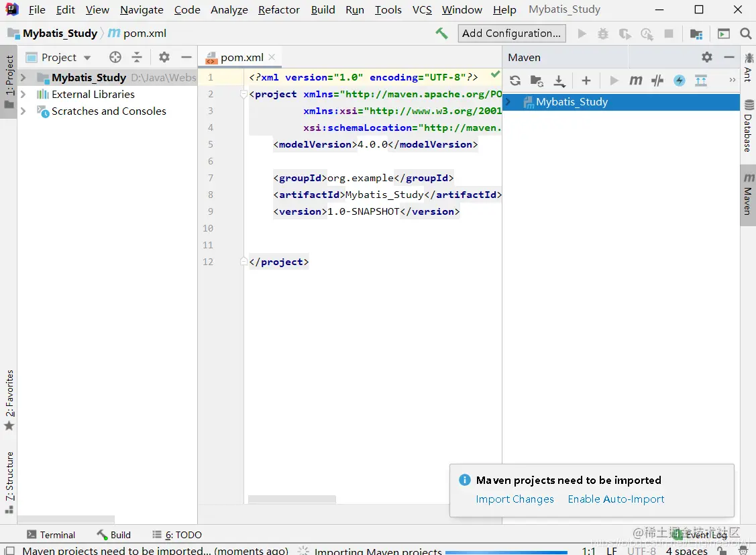Image resolution: width=756 pixels, height=555 pixels.
Task: Click pom.xml breadcrumb in navigation bar
Action: click(x=137, y=34)
